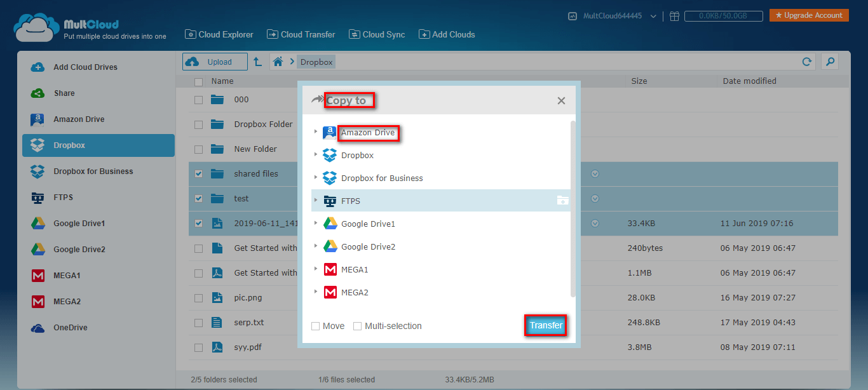868x390 pixels.
Task: Click the OneDrive icon in sidebar
Action: (x=37, y=328)
